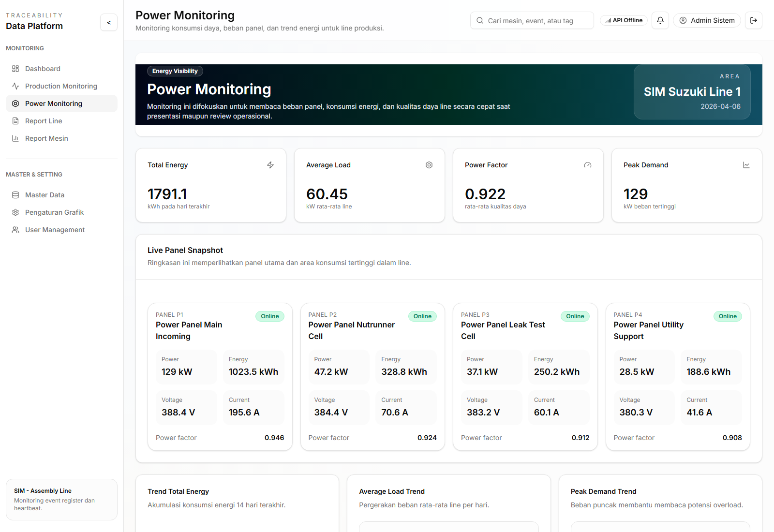Image resolution: width=774 pixels, height=532 pixels.
Task: Click the Power Monitoring target icon
Action: click(x=15, y=103)
